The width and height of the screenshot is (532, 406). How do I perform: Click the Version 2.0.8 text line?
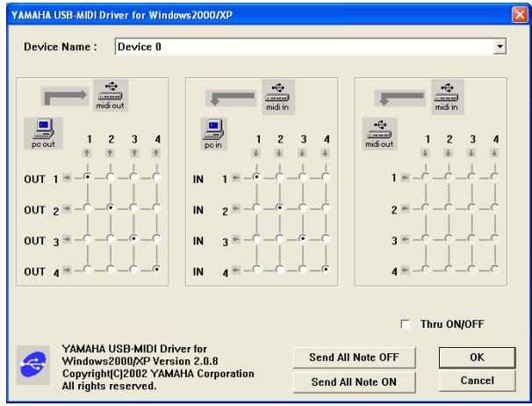point(140,361)
